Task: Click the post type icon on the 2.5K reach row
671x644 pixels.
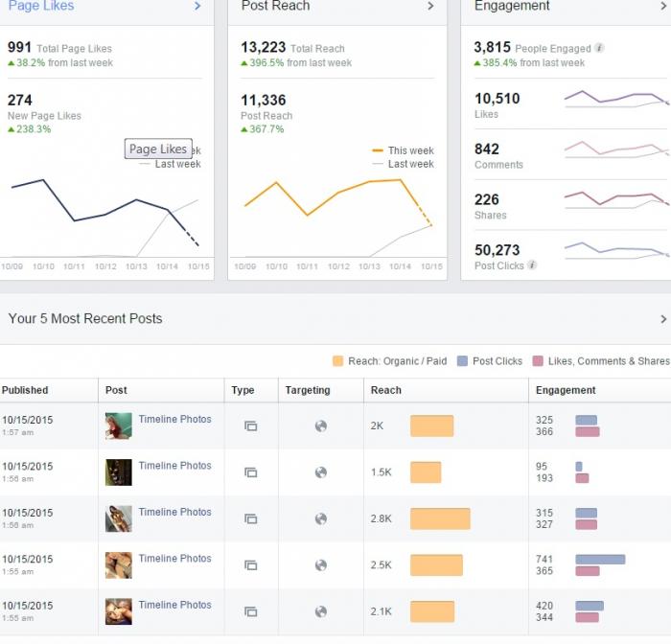Action: coord(251,565)
